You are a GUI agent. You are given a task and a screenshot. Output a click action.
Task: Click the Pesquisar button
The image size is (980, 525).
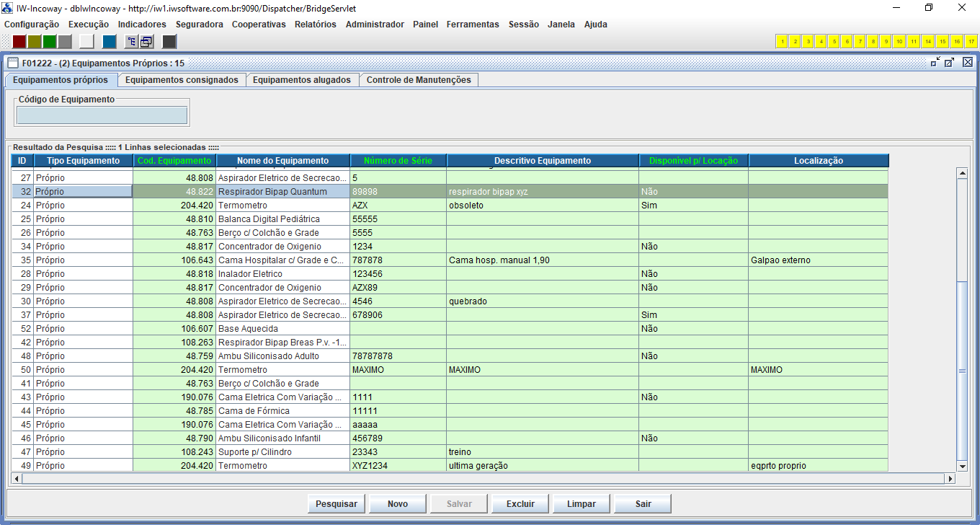coord(337,504)
